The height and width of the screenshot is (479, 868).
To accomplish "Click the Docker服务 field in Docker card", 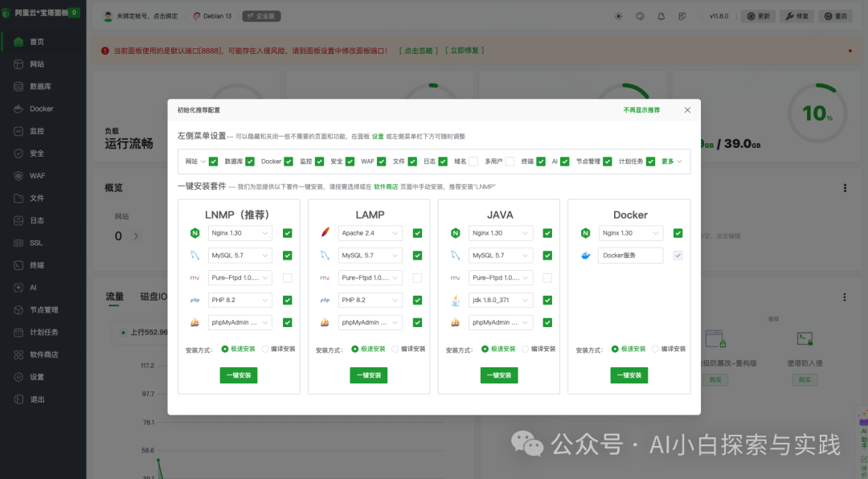I will tap(631, 256).
